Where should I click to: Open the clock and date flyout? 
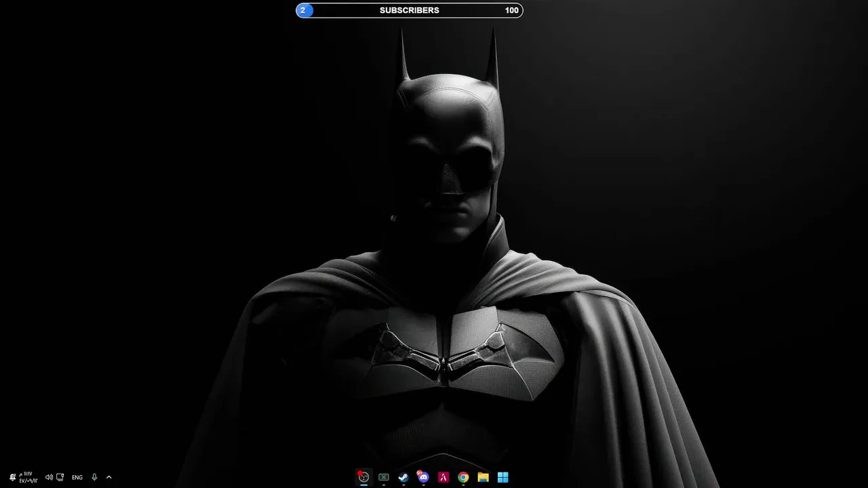(28, 477)
